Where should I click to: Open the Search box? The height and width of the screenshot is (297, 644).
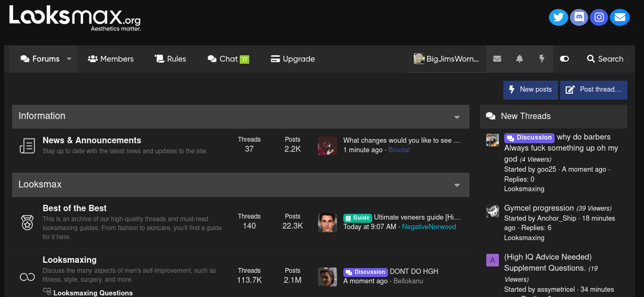pos(605,59)
